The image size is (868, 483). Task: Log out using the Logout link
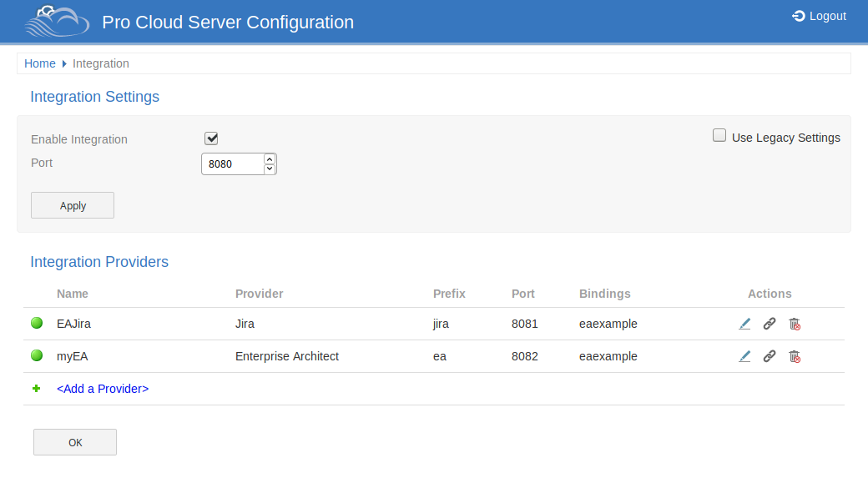tap(819, 16)
